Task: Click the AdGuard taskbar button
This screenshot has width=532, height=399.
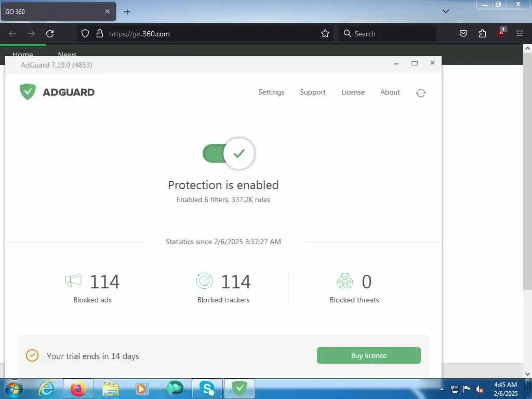Action: click(x=239, y=389)
